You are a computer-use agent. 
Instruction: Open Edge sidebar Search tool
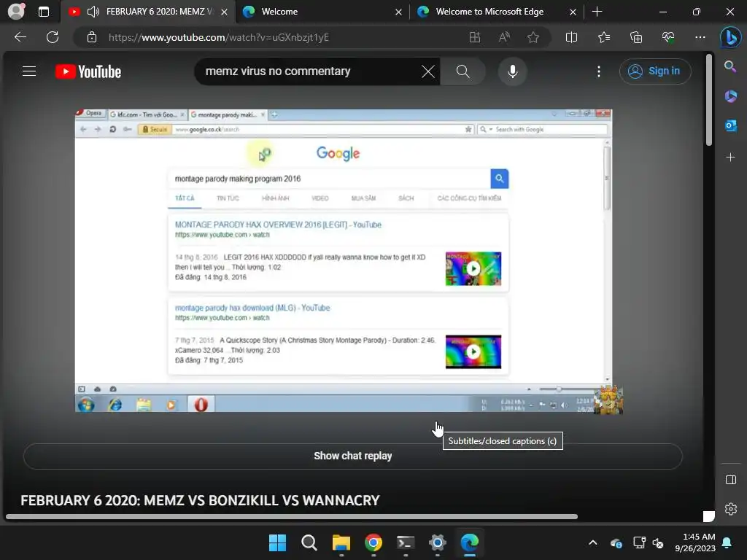click(x=730, y=66)
